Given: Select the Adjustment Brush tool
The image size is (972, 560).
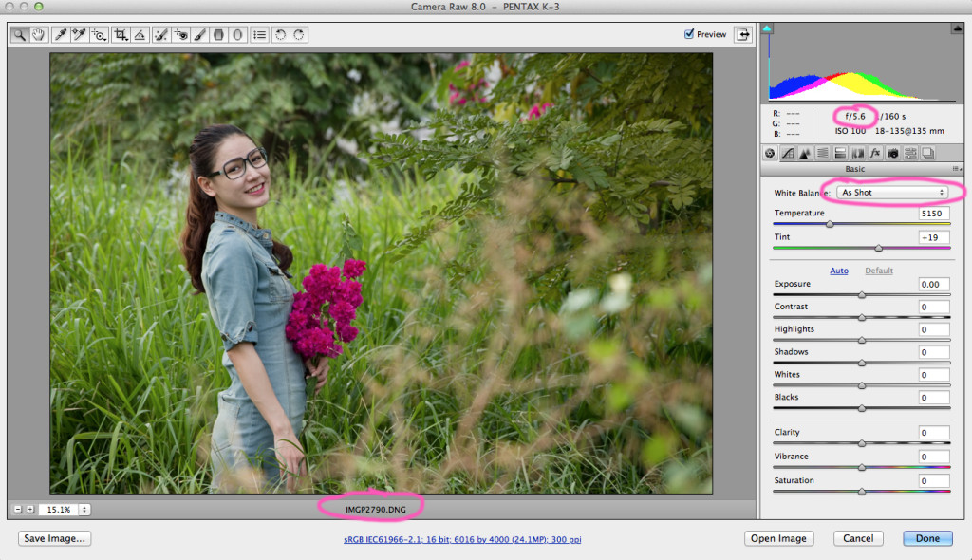Looking at the screenshot, I should tap(199, 35).
